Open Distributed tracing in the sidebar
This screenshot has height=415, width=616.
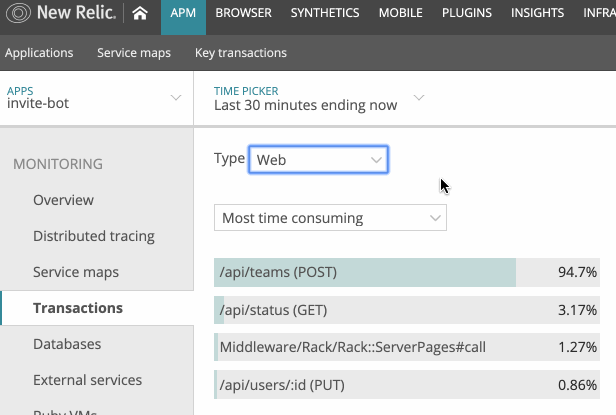click(x=94, y=236)
